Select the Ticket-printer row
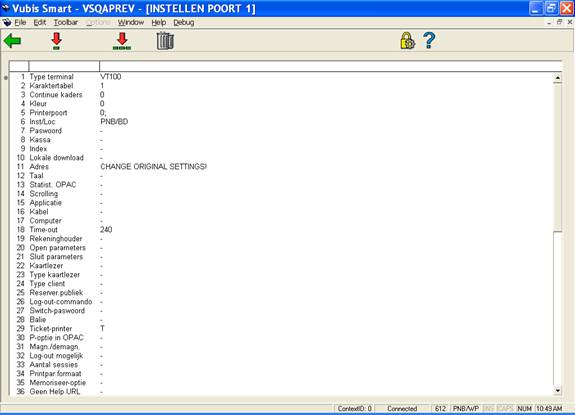This screenshot has height=415, width=575. [x=281, y=328]
